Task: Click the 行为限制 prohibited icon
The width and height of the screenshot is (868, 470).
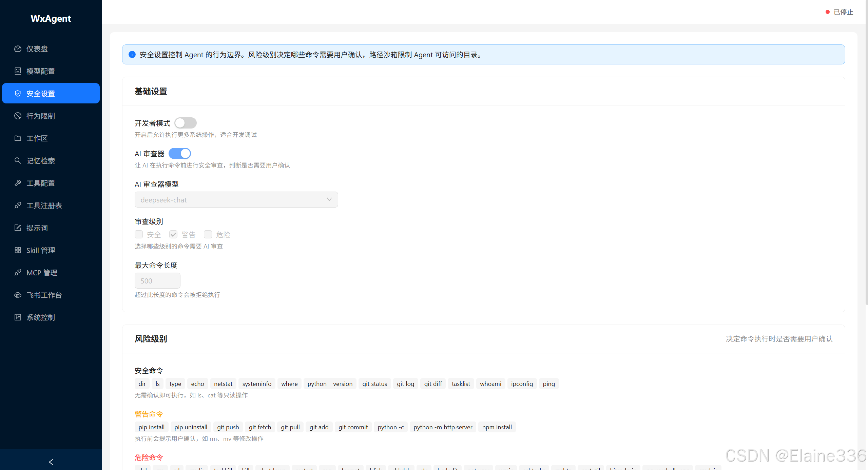Action: point(18,116)
